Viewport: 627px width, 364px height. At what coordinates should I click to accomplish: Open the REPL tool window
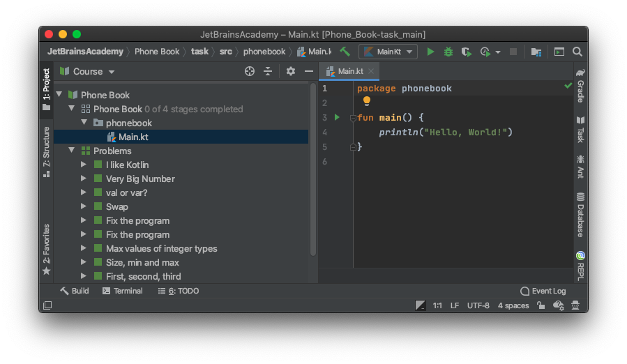point(580,266)
